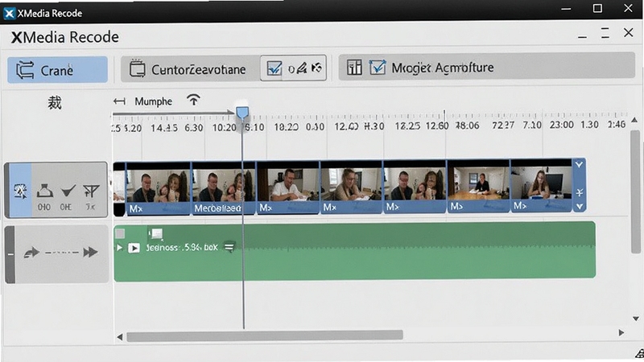Open the audio clip menu lines icon
Screen dimensions: 644x362
pyautogui.click(x=229, y=247)
